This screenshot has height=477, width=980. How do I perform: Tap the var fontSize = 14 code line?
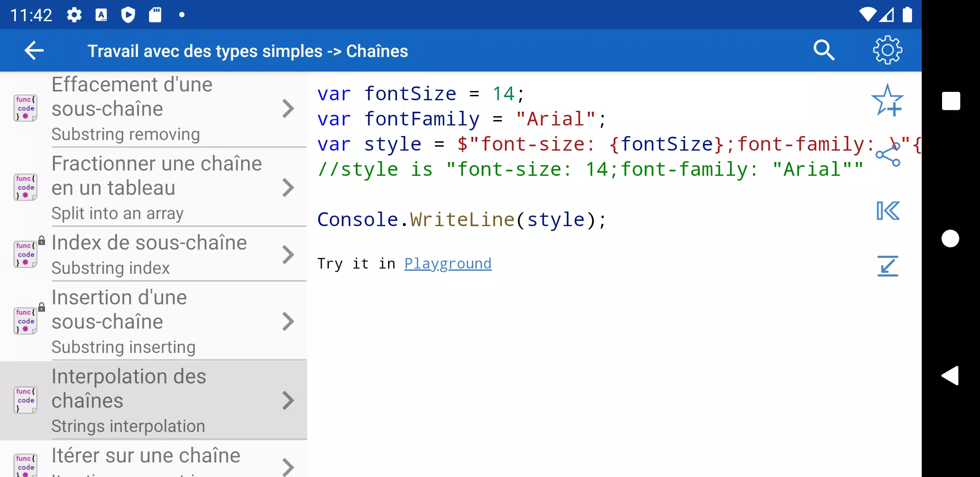[x=421, y=94]
